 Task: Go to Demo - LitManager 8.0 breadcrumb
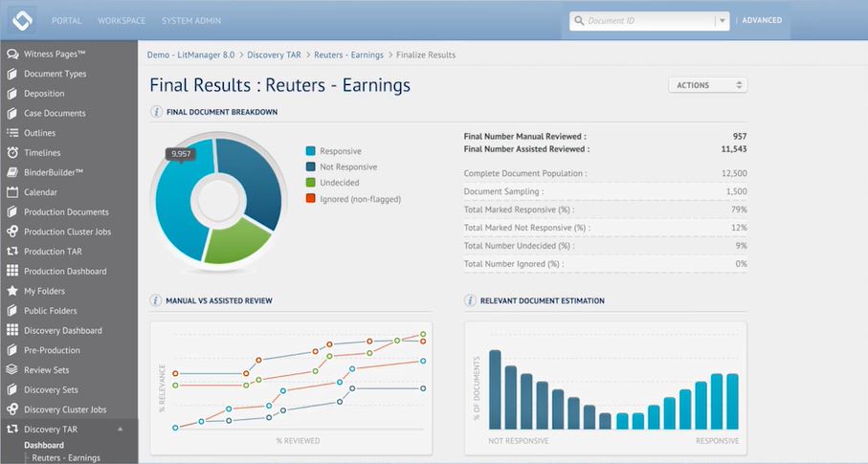[191, 55]
